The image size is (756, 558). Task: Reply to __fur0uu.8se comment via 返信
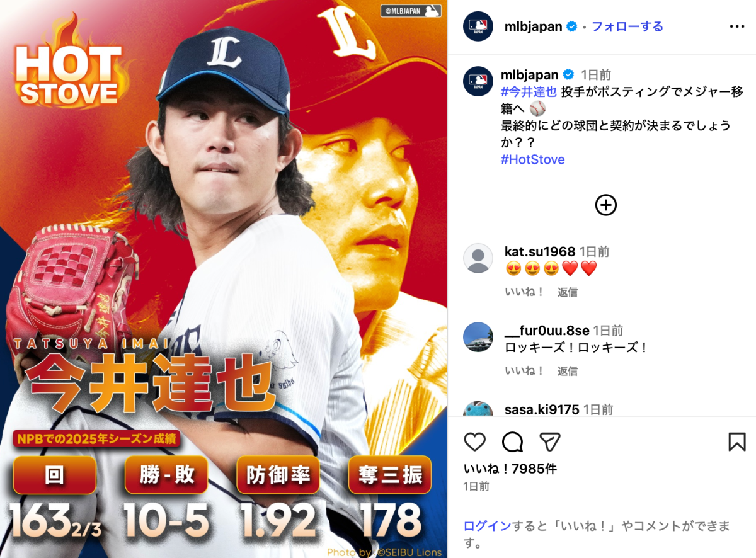(x=568, y=371)
